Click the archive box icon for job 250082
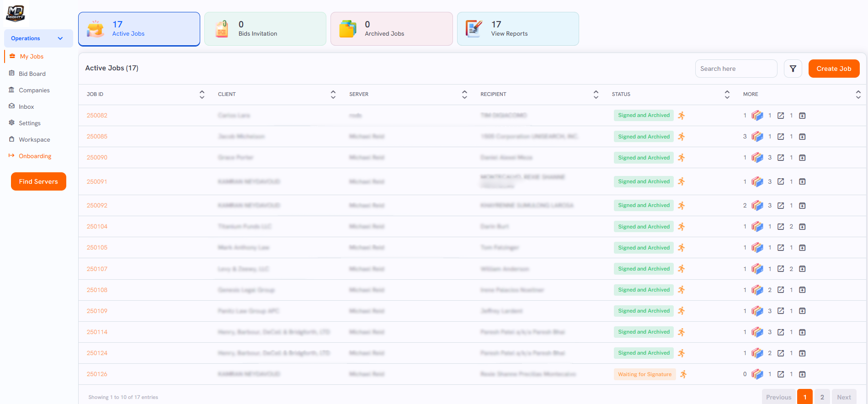This screenshot has width=868, height=404. (802, 116)
